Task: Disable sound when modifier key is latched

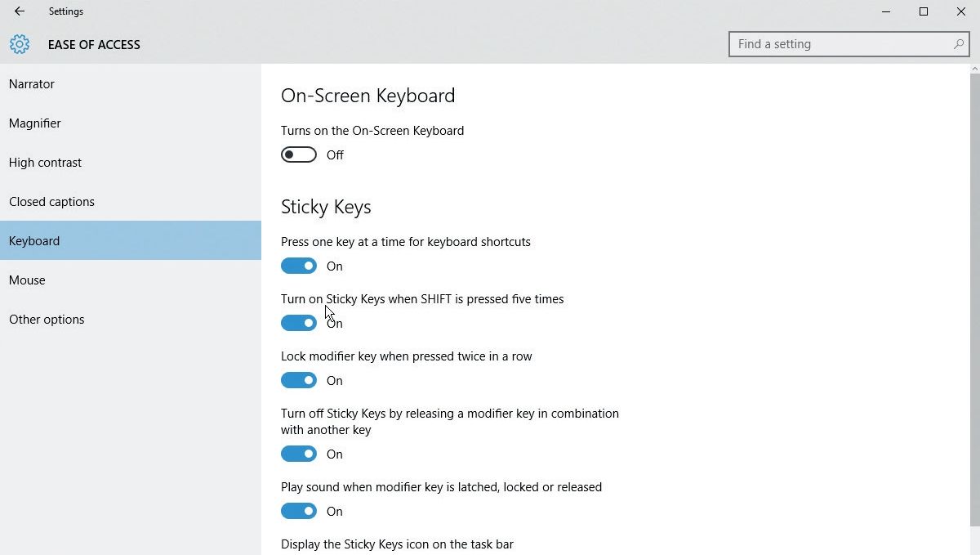Action: (298, 511)
